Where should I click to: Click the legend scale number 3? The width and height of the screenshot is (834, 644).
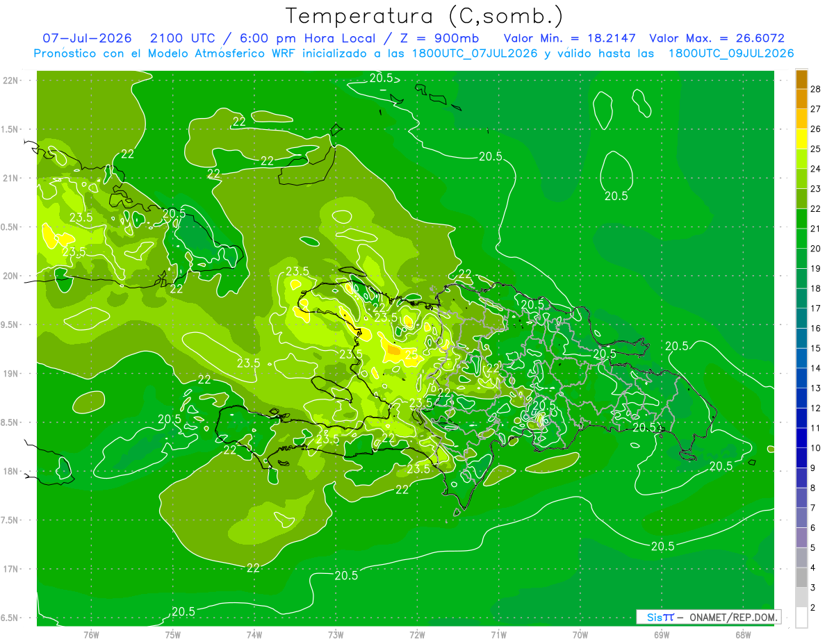pos(814,588)
